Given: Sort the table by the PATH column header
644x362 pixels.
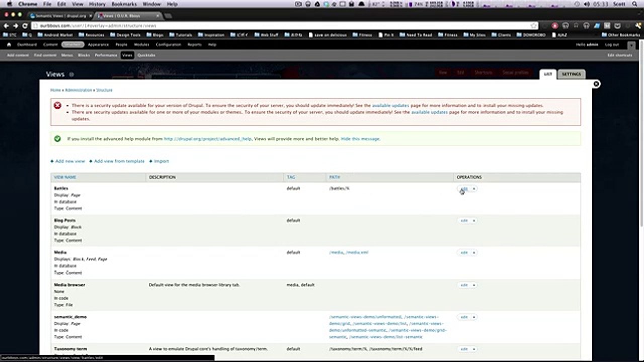Looking at the screenshot, I should [334, 177].
